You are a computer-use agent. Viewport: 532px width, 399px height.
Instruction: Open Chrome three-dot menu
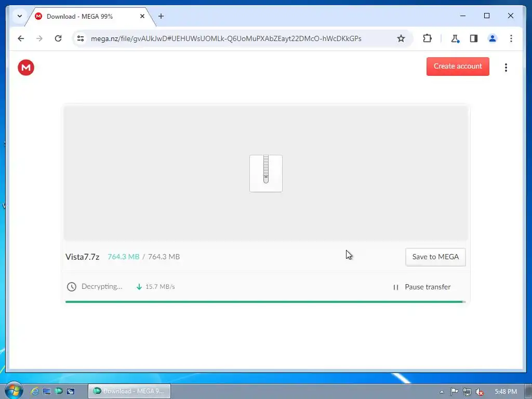[511, 38]
